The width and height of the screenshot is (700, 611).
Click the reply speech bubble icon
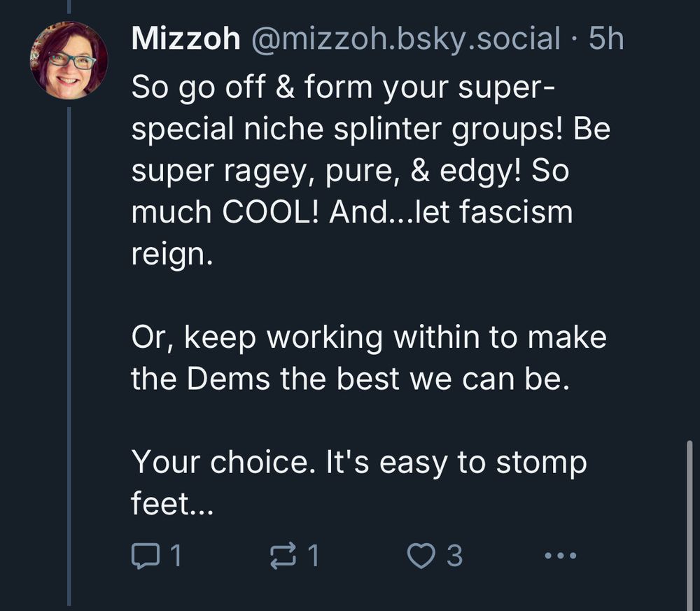pos(145,556)
